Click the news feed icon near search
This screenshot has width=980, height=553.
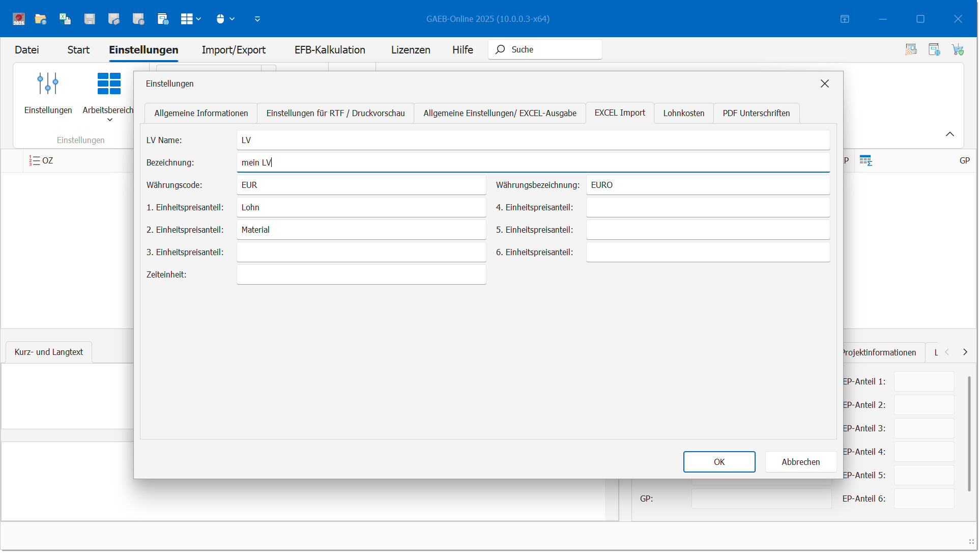point(910,49)
